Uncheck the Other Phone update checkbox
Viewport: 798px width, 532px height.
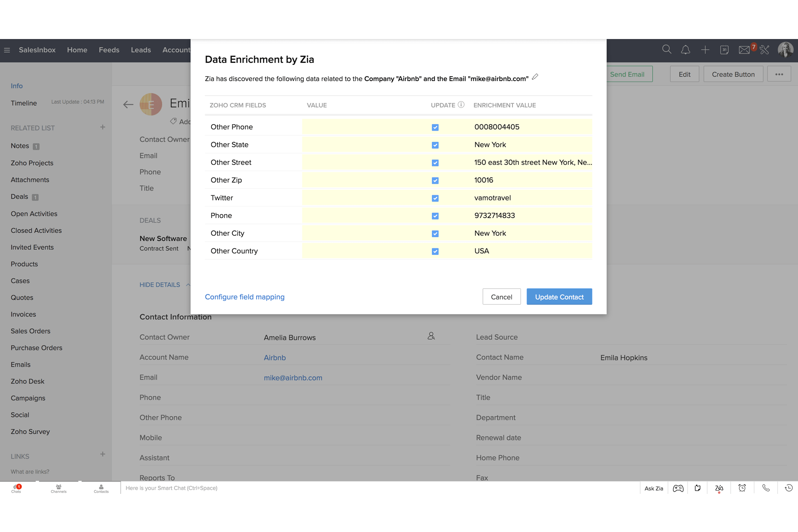[x=435, y=127]
